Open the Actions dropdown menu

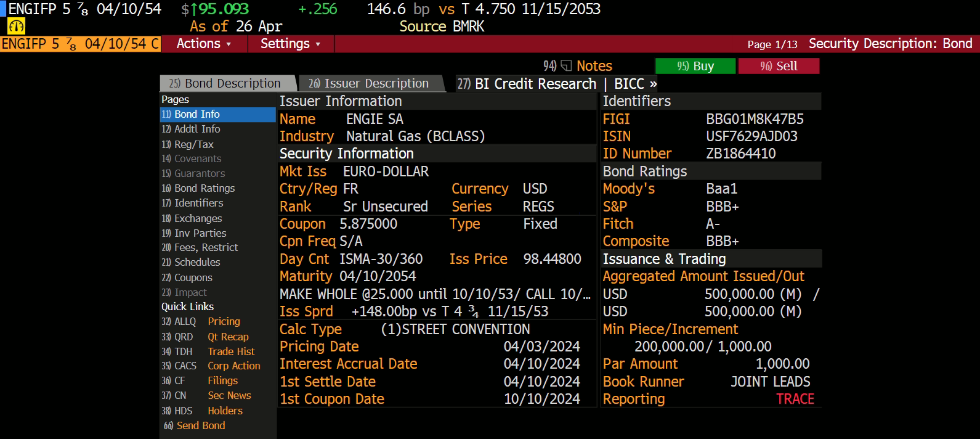(204, 44)
